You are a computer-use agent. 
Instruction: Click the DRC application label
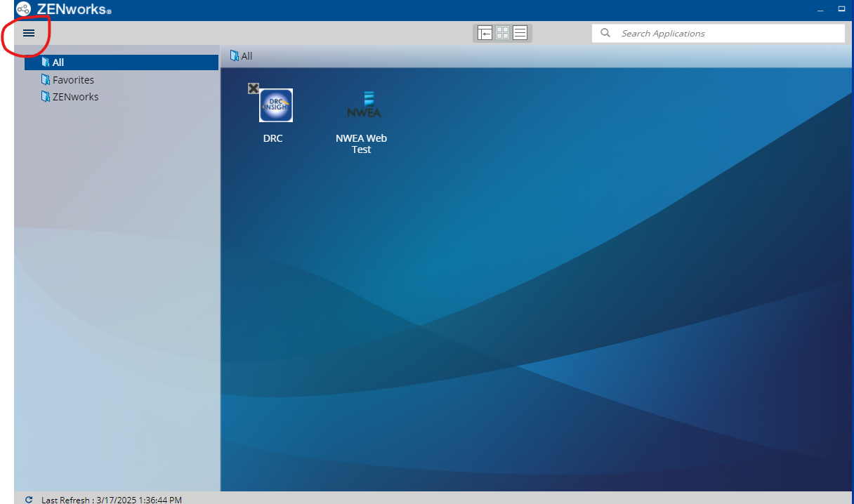(272, 138)
